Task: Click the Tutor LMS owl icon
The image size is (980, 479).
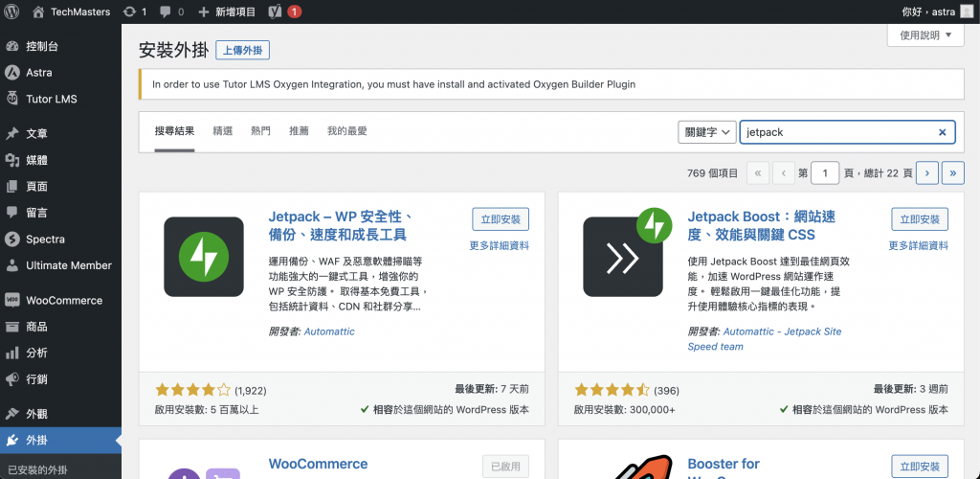Action: pos(11,98)
